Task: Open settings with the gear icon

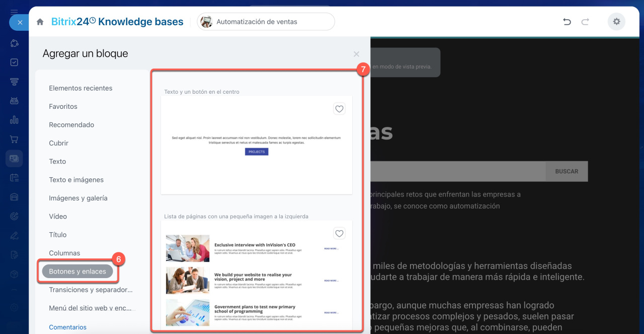Action: click(616, 22)
